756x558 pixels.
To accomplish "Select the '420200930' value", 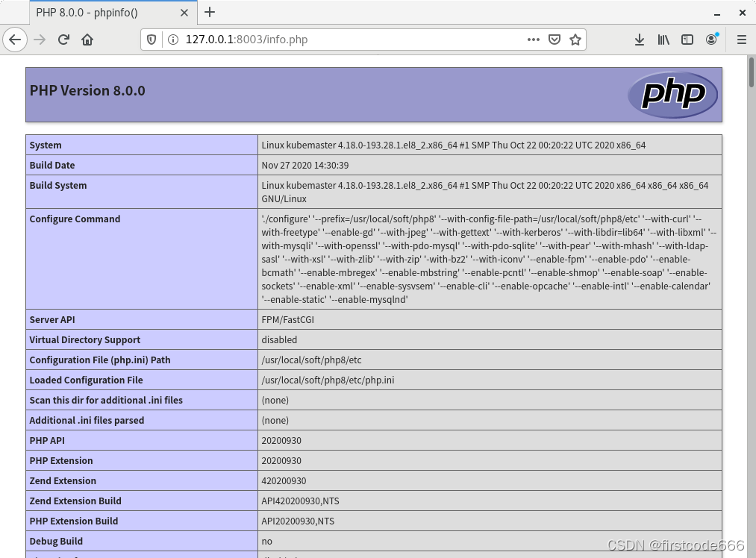I will click(x=284, y=481).
